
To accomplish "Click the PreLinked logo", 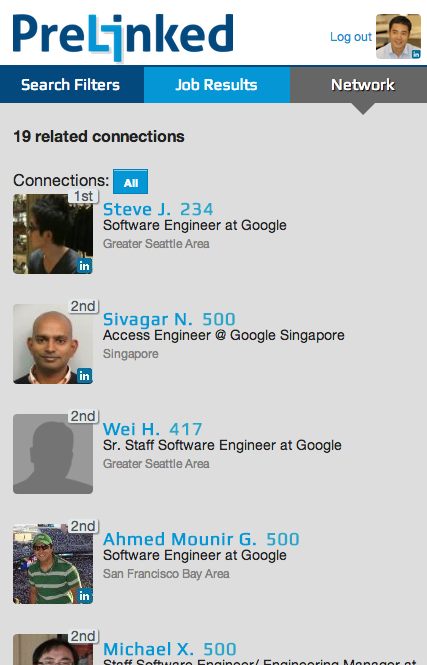I will pos(123,37).
